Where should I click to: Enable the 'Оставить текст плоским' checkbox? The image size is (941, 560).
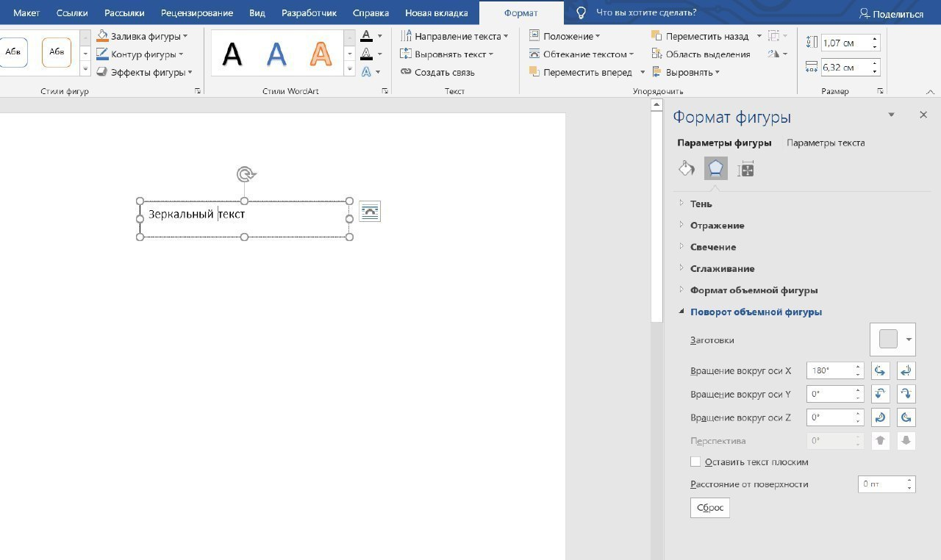click(695, 462)
